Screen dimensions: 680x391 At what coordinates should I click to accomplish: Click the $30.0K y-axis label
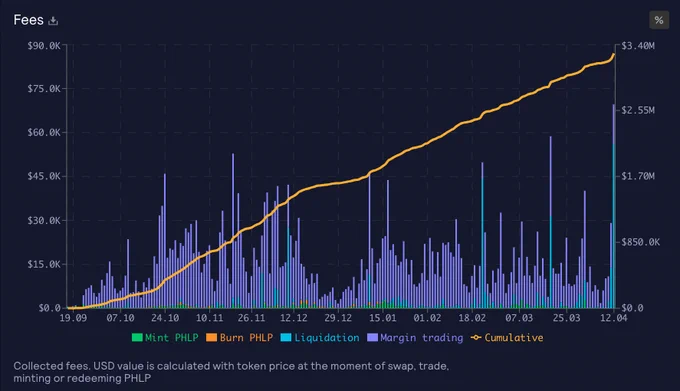pyautogui.click(x=44, y=220)
